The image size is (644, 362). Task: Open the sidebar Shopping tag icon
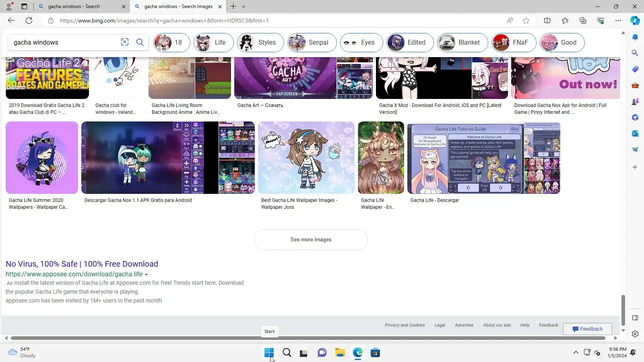pos(635,69)
